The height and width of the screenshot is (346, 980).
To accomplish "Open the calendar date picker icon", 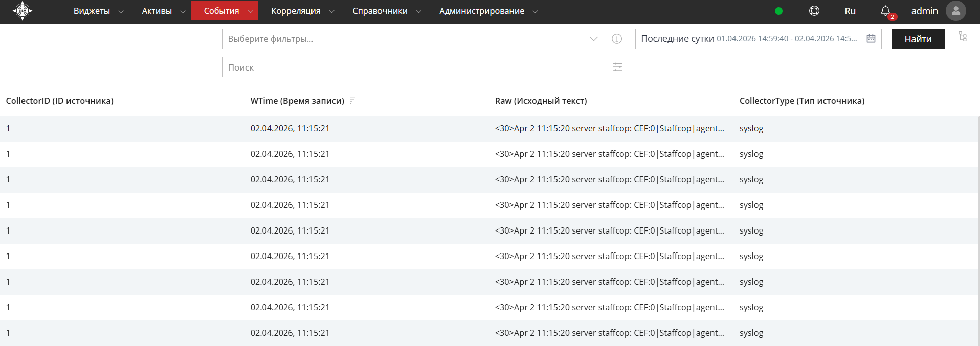I will (x=871, y=39).
